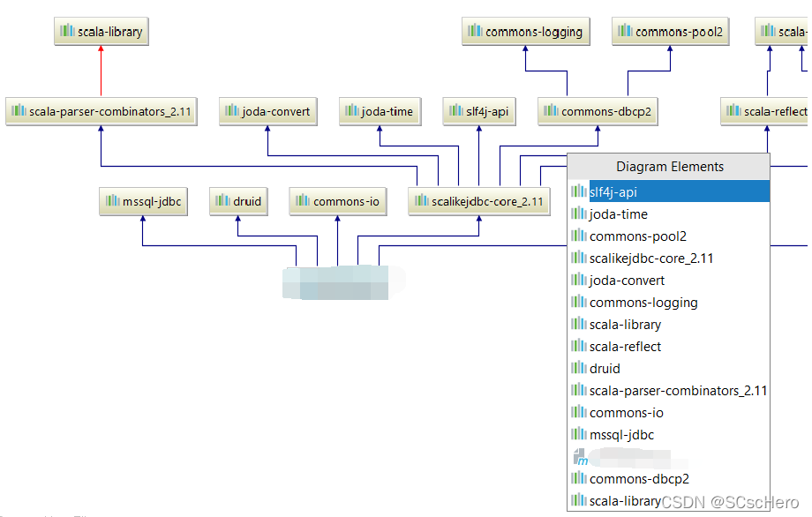Click the library icon on druid node
The width and height of the screenshot is (812, 517).
pos(222,201)
